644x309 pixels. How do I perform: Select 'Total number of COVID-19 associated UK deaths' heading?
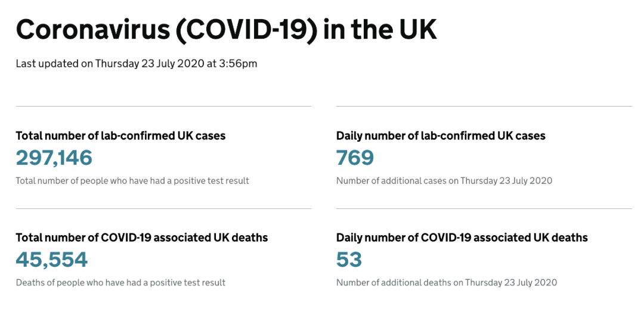pyautogui.click(x=142, y=238)
